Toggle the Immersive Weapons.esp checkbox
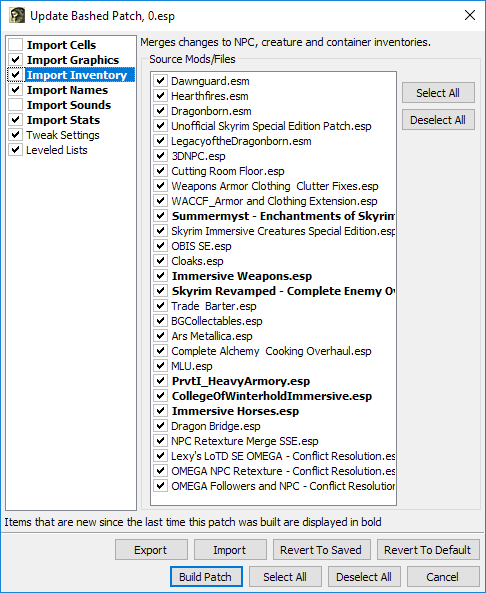486x593 pixels. click(x=160, y=276)
